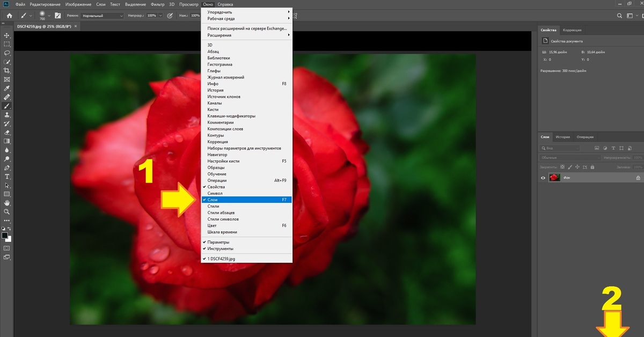Choose Гистограмма in the Окно menu
Viewport: 644px width, 337px height.
tap(247, 64)
